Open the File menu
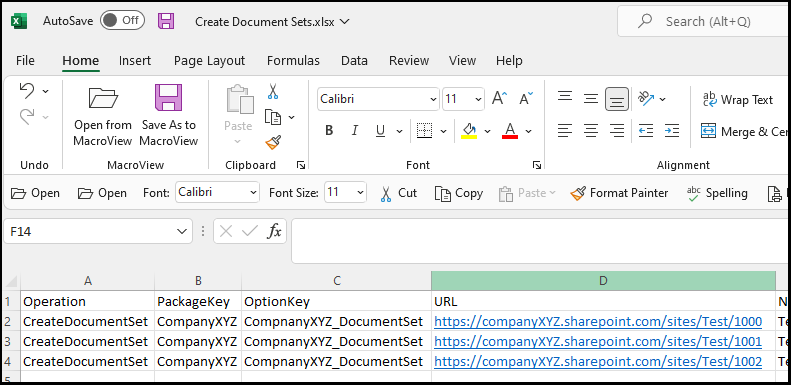 click(x=25, y=61)
